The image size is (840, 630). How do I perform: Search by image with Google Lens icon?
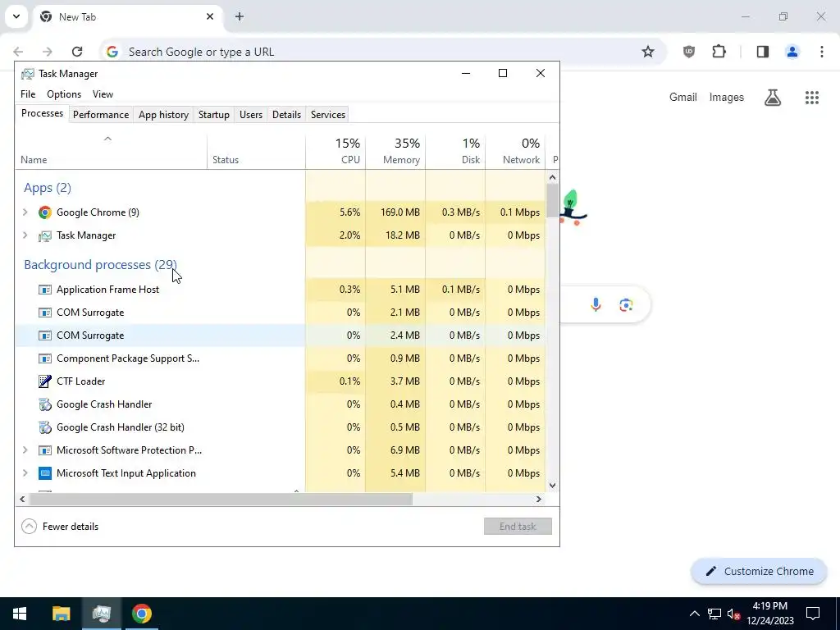(626, 305)
